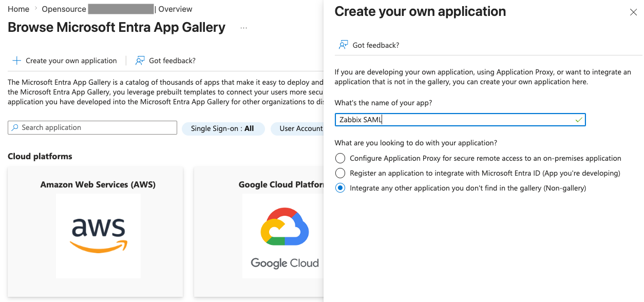Select the AWS logo icon
Image resolution: width=644 pixels, height=302 pixels.
98,236
